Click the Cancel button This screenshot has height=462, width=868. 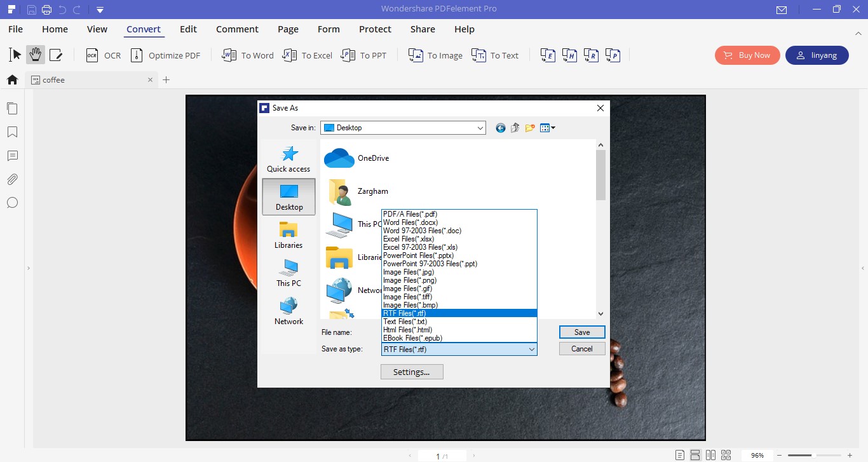(x=582, y=349)
